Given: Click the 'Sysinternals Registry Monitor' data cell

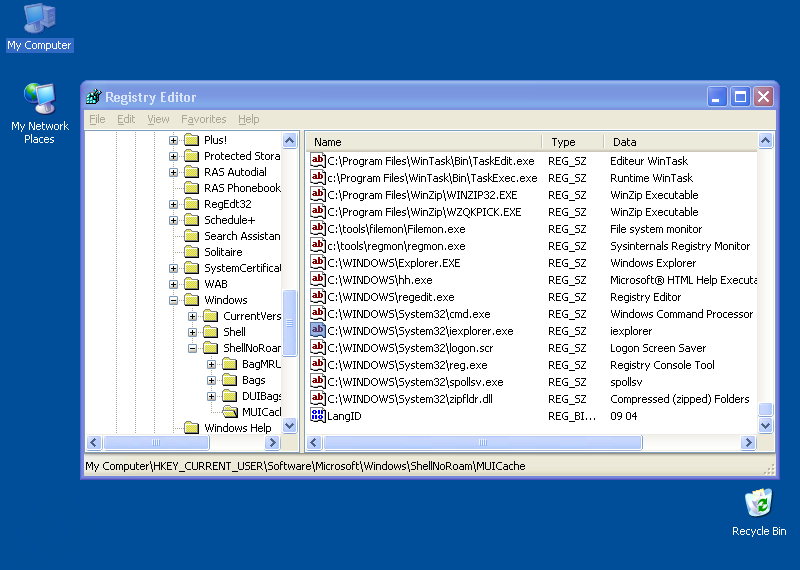Looking at the screenshot, I should (680, 246).
